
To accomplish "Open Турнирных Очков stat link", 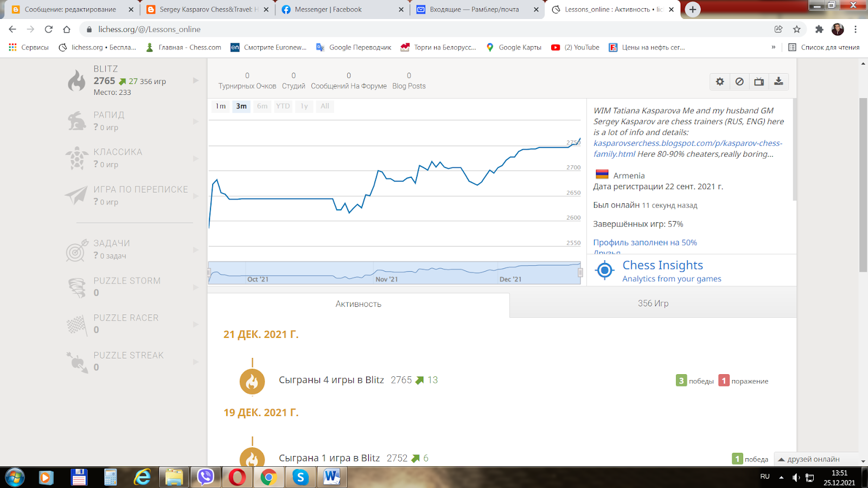I will [247, 81].
